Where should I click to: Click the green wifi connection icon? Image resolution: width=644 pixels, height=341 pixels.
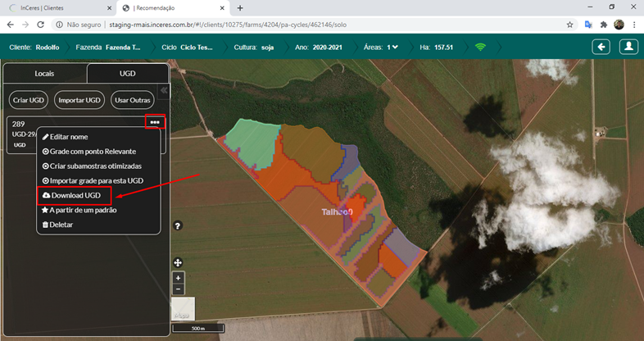pos(480,48)
